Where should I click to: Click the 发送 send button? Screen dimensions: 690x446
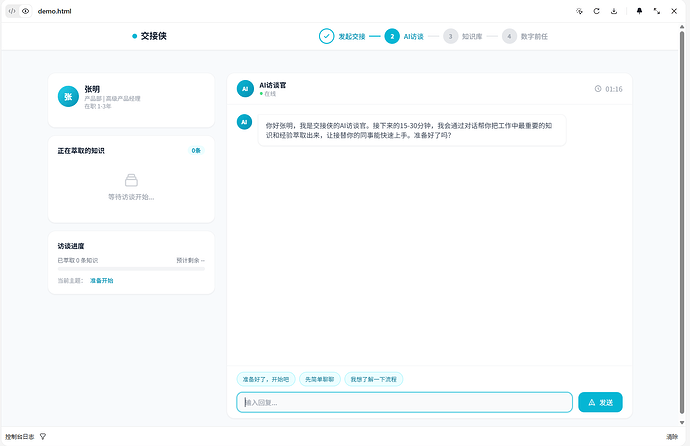(600, 402)
